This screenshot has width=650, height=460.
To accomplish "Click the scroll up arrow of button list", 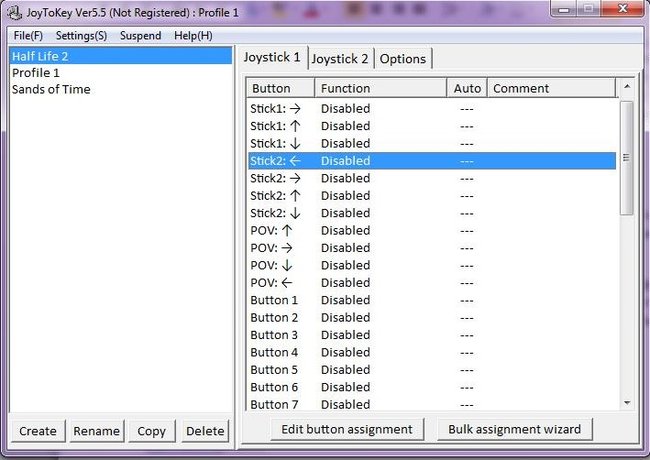I will tap(627, 87).
